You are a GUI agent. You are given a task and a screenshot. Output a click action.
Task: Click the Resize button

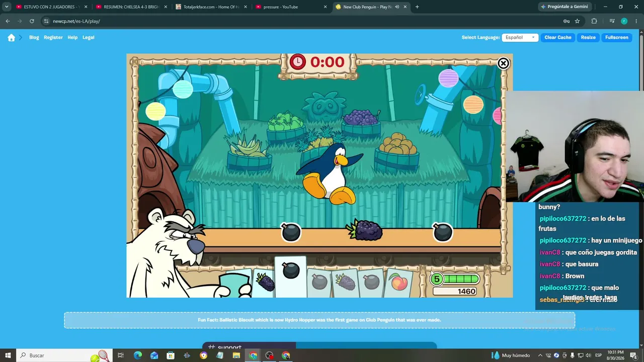(588, 37)
